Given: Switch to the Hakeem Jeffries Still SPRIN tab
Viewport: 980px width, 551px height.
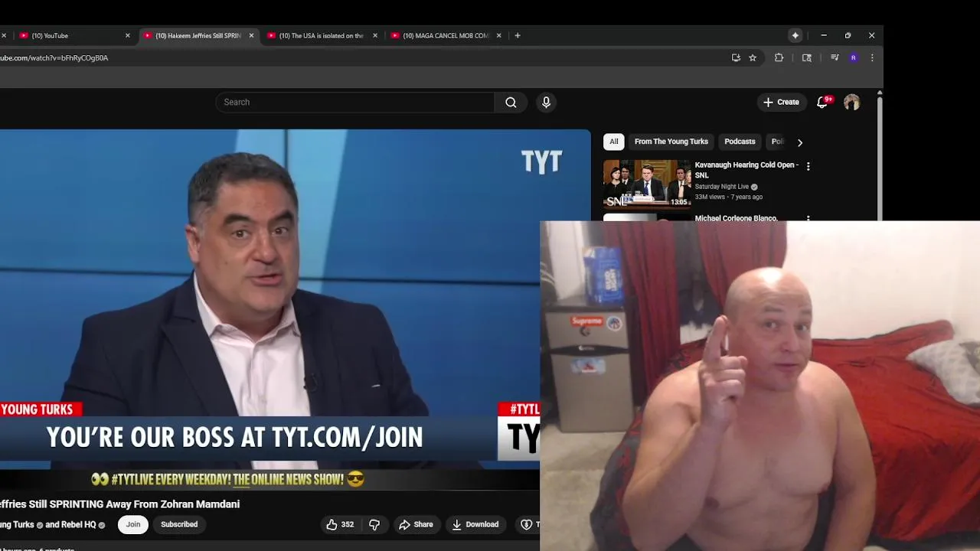Looking at the screenshot, I should (198, 36).
